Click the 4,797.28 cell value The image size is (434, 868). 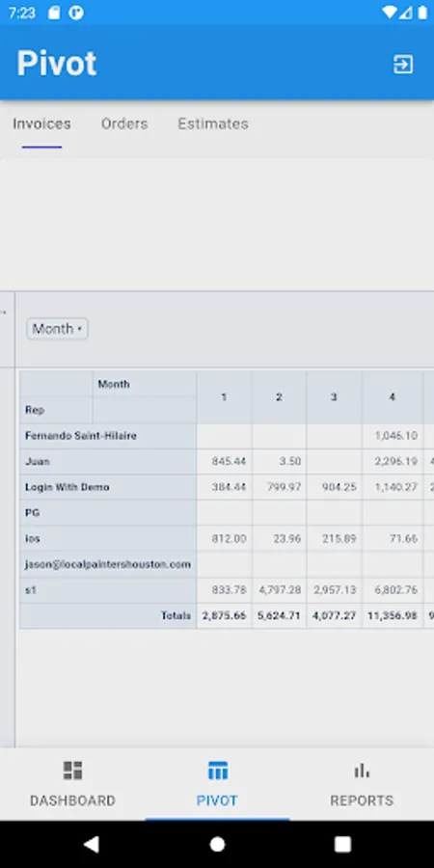(280, 590)
